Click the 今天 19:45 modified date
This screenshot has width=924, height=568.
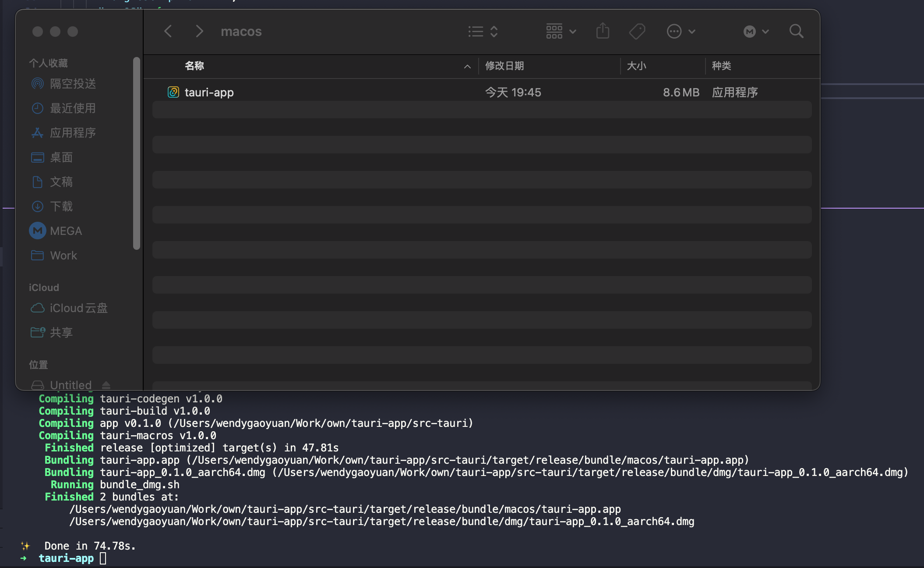[513, 92]
